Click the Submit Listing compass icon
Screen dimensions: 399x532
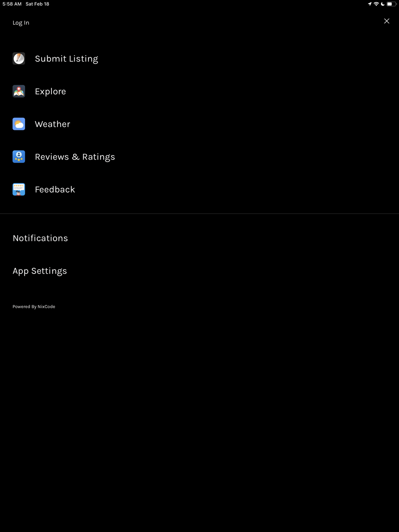(x=19, y=59)
